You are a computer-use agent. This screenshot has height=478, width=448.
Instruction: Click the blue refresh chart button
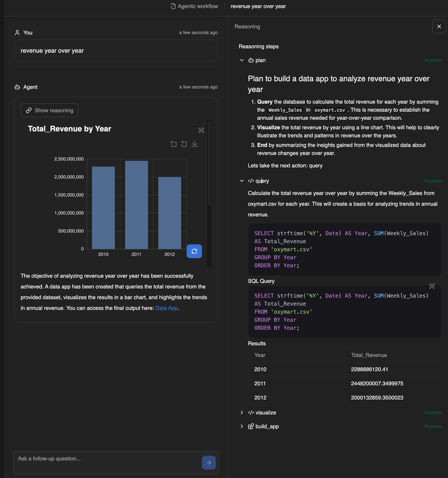[x=194, y=251]
